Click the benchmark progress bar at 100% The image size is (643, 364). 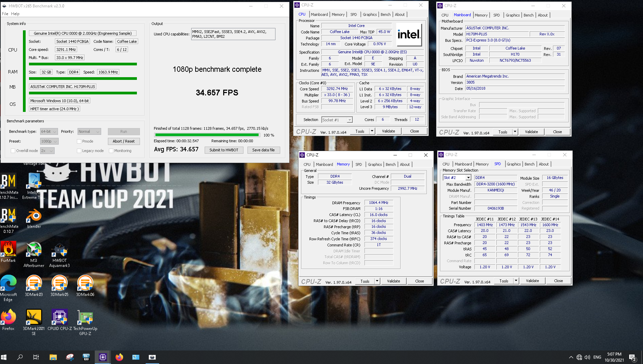pyautogui.click(x=207, y=135)
